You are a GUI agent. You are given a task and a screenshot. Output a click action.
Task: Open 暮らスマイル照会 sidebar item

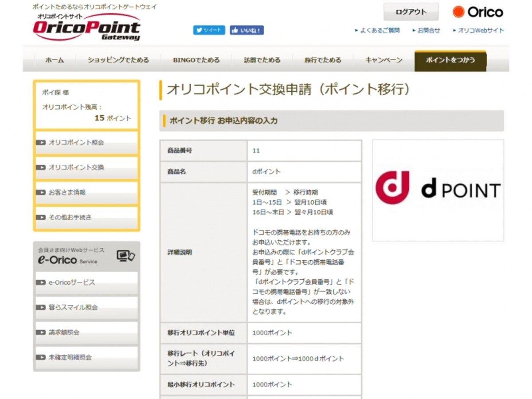[87, 307]
